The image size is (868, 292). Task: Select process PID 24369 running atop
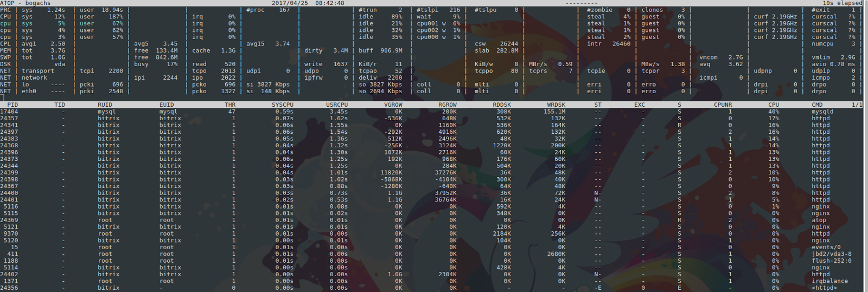pyautogui.click(x=9, y=220)
